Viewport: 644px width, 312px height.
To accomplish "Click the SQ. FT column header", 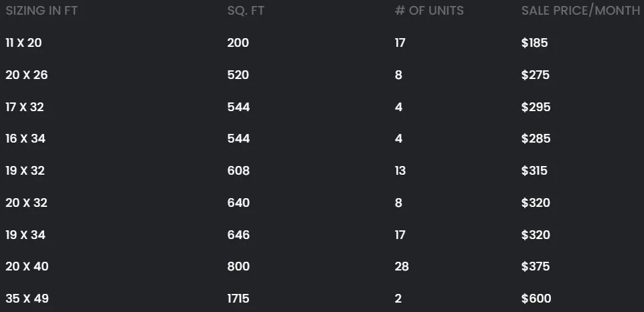I will (x=246, y=11).
